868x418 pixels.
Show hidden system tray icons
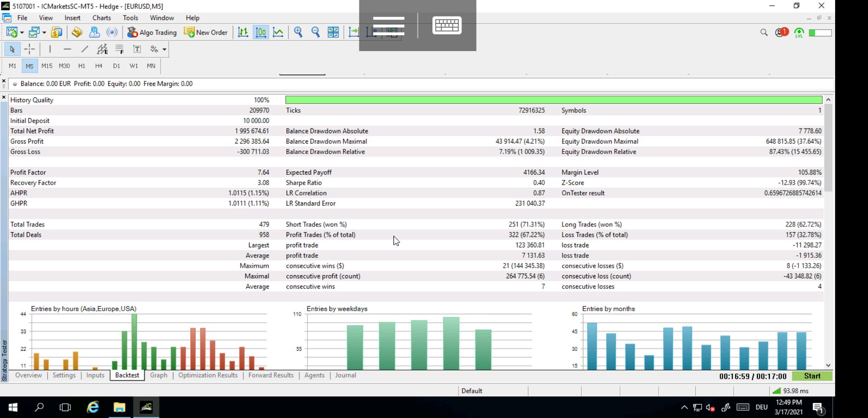pos(684,407)
